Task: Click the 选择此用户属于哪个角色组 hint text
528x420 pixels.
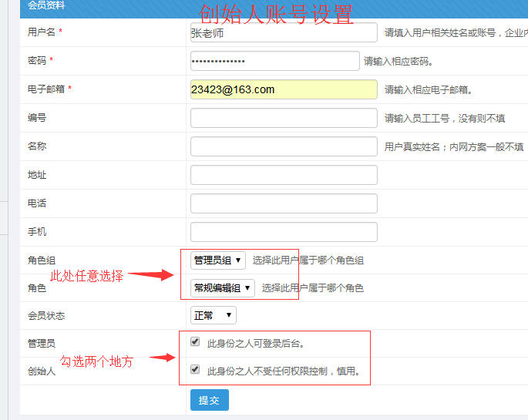Action: pyautogui.click(x=308, y=260)
